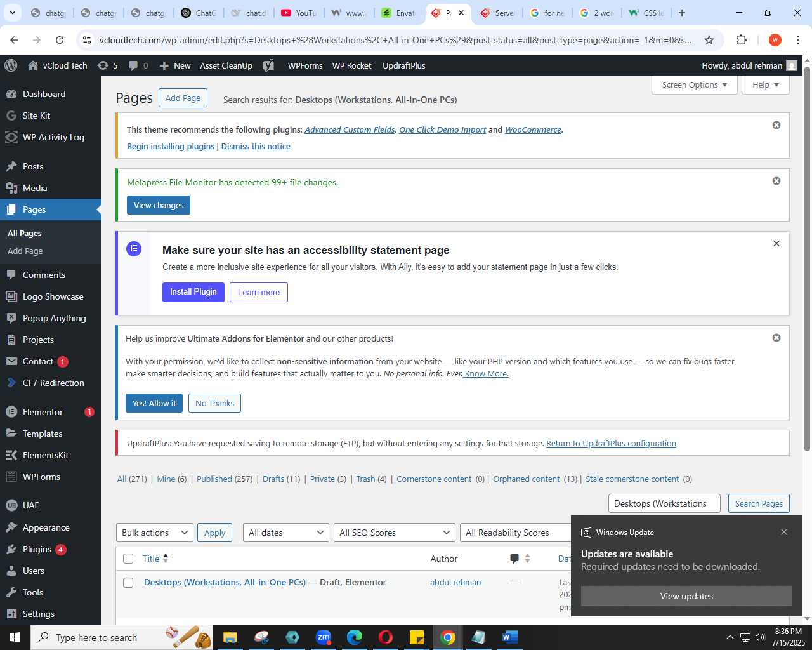This screenshot has width=812, height=650.
Task: Open Site Kit in the sidebar
Action: point(36,116)
